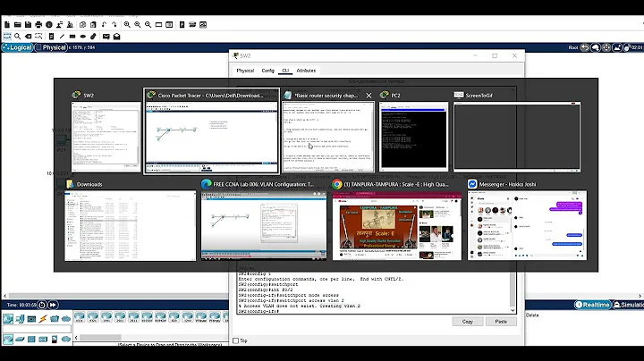The height and width of the screenshot is (361, 644).
Task: Switch to Logical workspace view
Action: pos(17,47)
